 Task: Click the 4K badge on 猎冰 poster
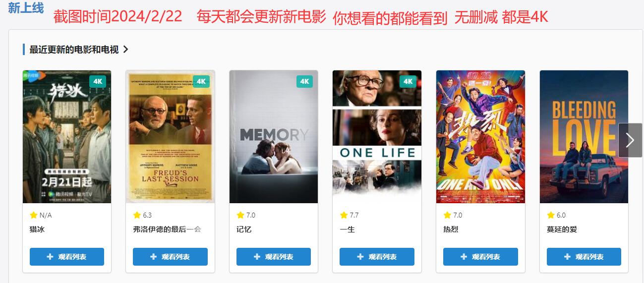[98, 81]
